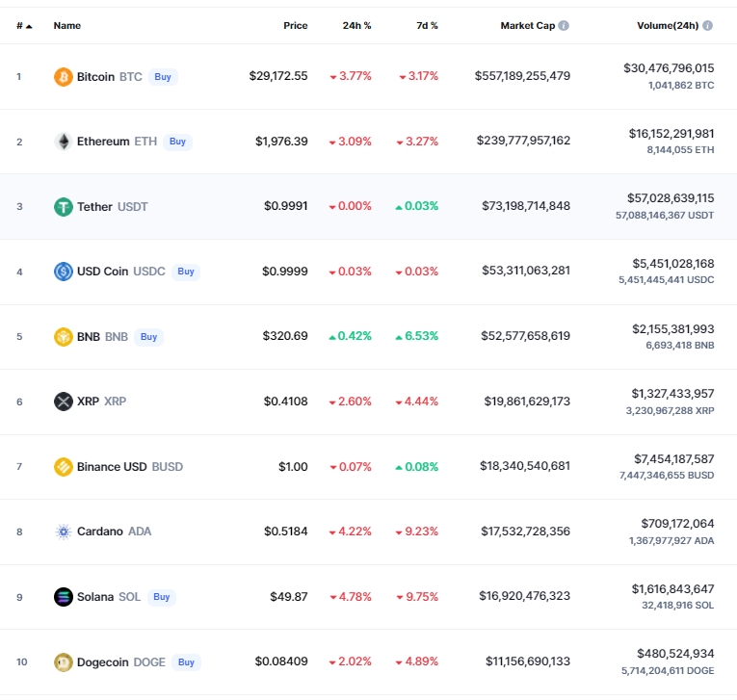Image resolution: width=737 pixels, height=700 pixels.
Task: Click the XRP black logo icon
Action: tap(64, 402)
